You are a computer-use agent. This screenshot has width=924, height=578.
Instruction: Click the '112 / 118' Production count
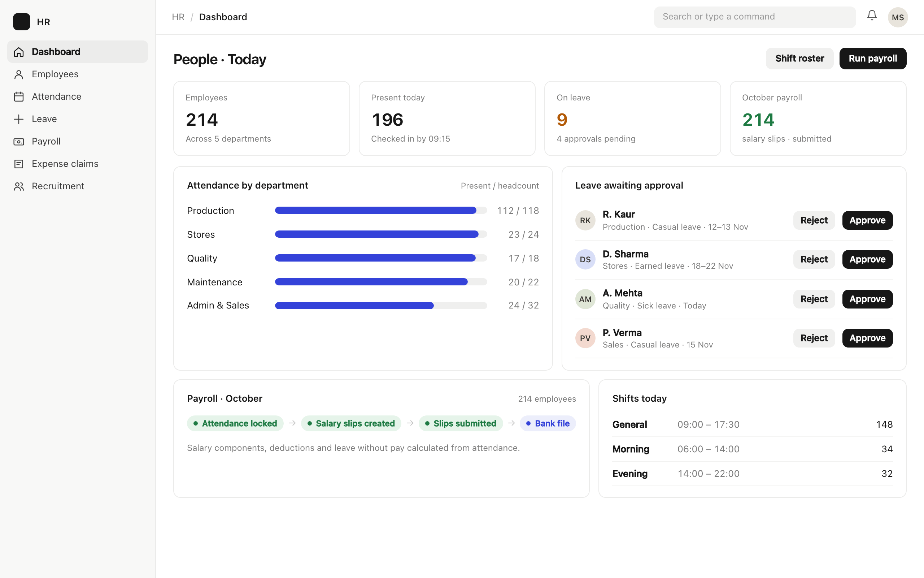click(518, 211)
